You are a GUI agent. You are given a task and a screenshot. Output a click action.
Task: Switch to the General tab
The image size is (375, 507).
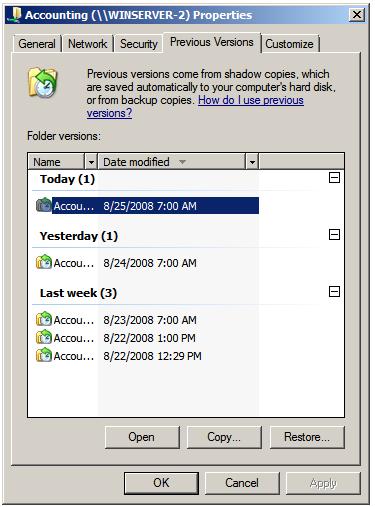37,44
